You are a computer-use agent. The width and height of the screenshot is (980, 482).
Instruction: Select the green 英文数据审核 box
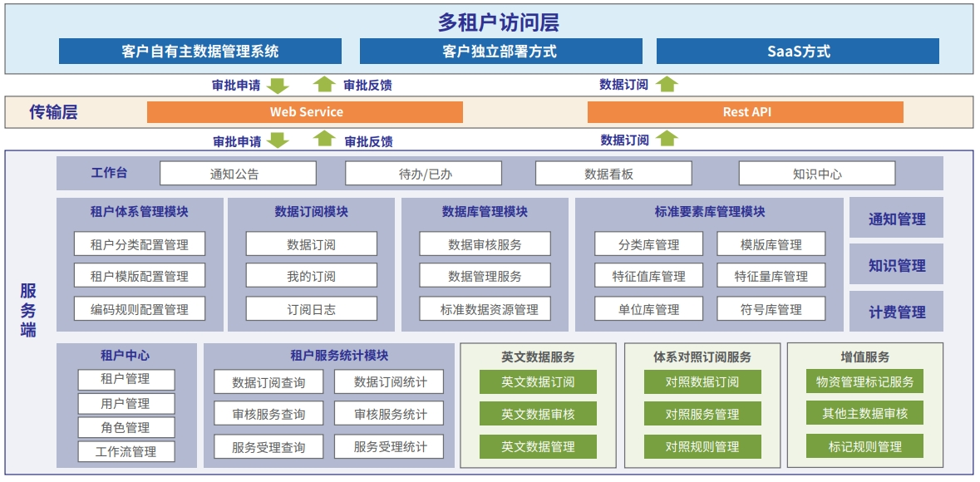(538, 413)
